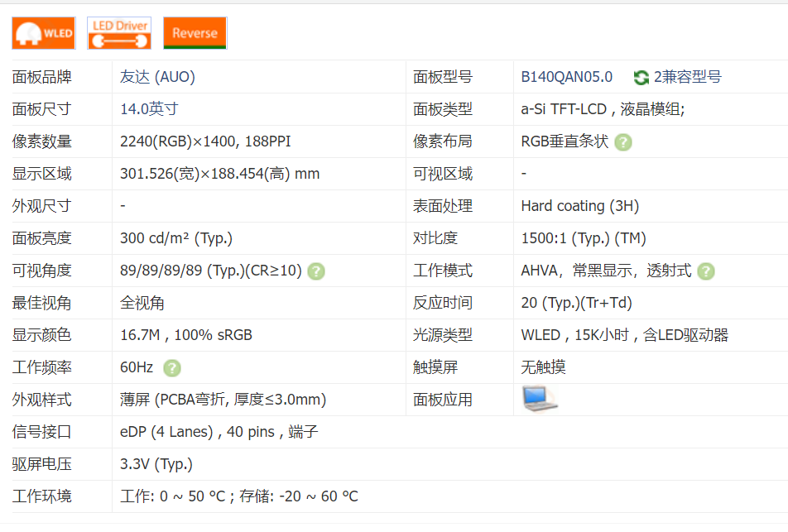
Task: Open the 14.0英寸 panel size link
Action: pos(149,109)
